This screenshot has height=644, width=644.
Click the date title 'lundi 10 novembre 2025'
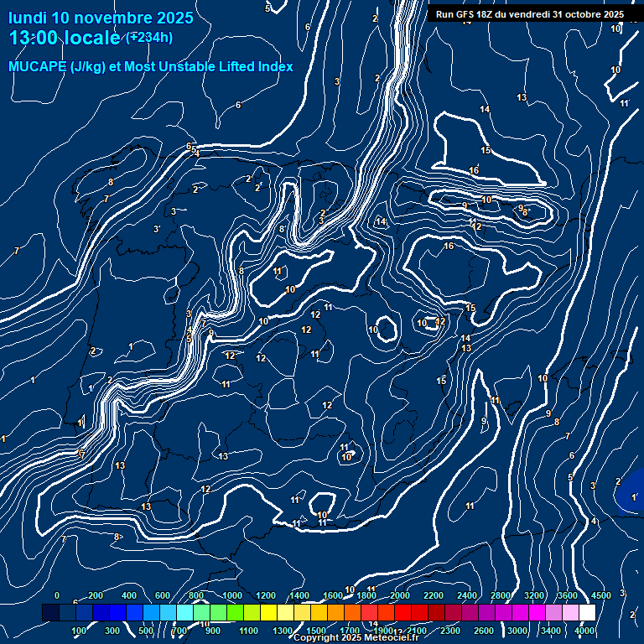click(x=101, y=18)
